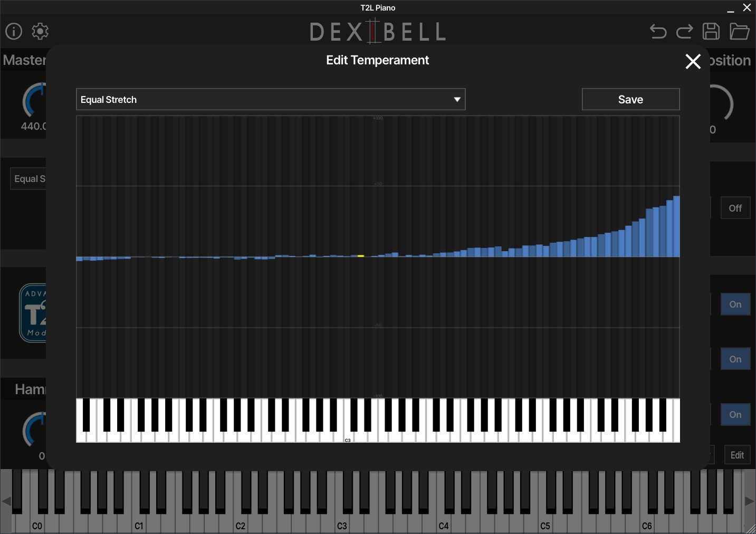756x534 pixels.
Task: Toggle the middle On switch
Action: click(x=735, y=359)
